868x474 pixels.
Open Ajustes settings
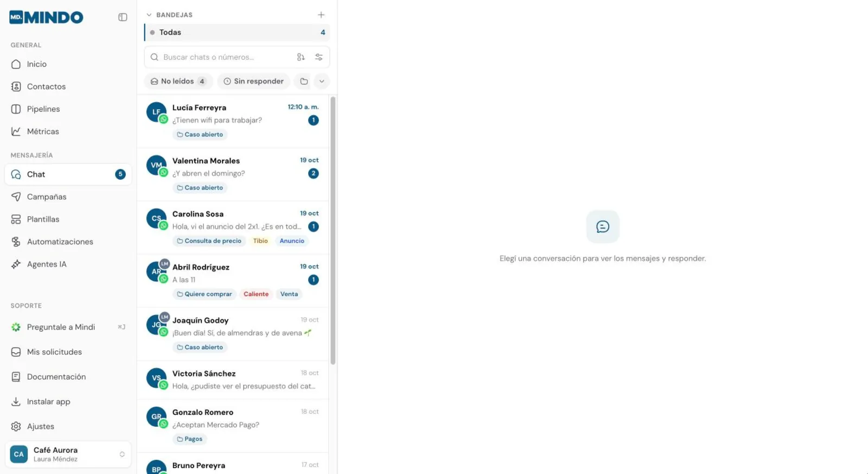click(68, 426)
